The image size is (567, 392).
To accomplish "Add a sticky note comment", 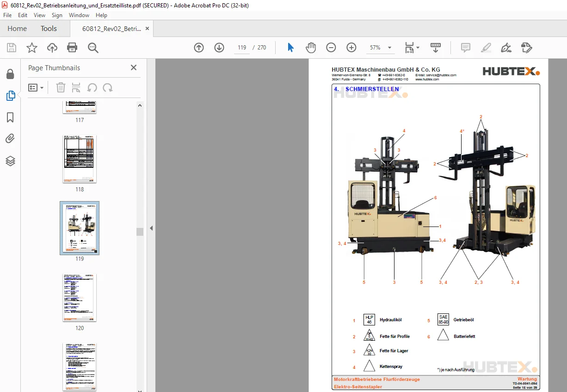I will tap(466, 48).
